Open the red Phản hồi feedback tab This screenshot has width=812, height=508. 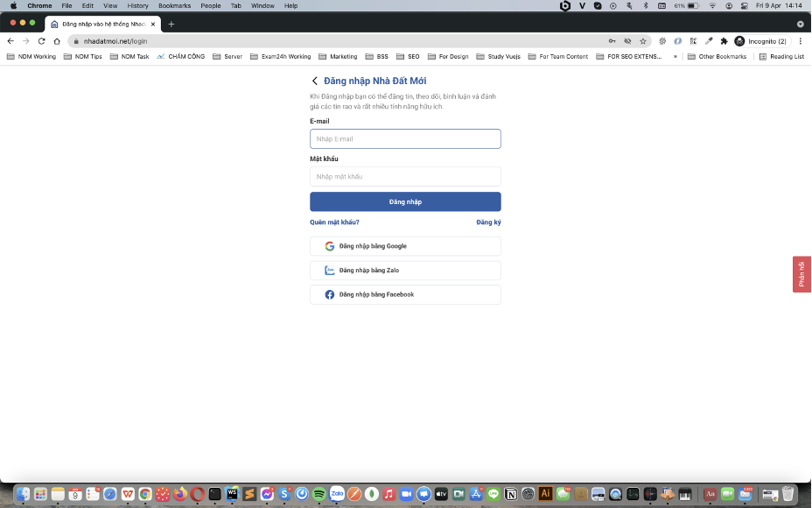(x=801, y=274)
